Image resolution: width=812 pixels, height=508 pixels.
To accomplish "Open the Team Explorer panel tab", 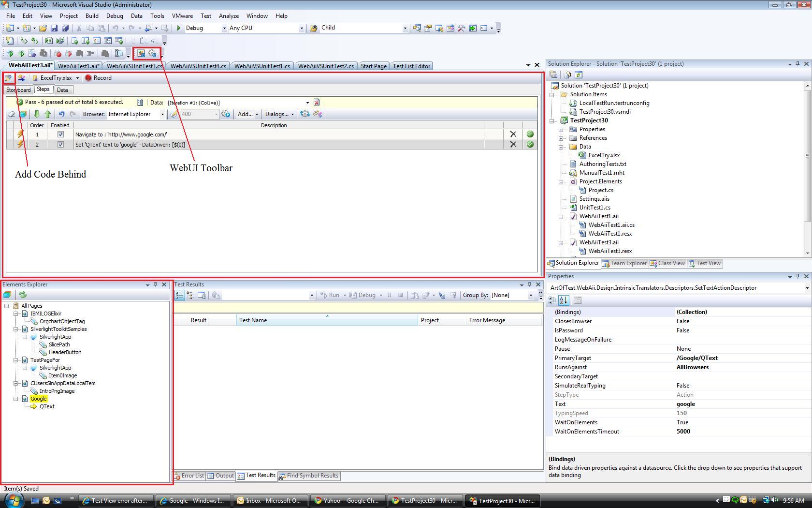I will [x=624, y=263].
